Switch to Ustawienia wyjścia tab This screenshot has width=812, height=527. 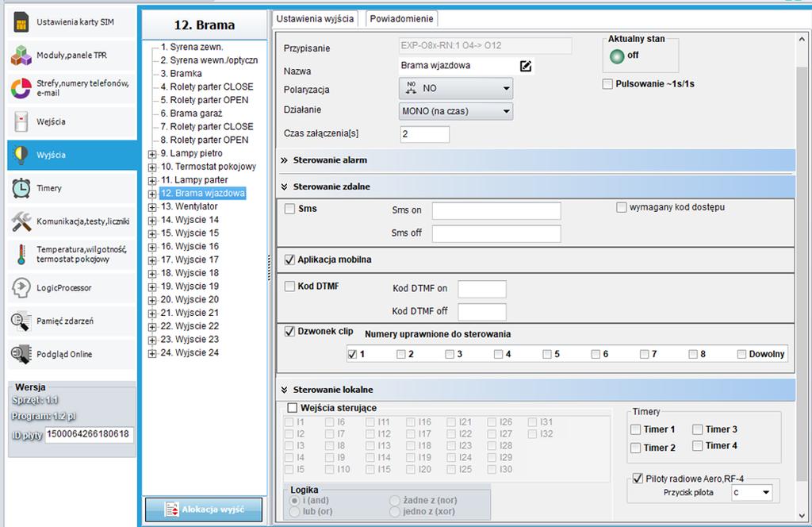click(x=315, y=19)
